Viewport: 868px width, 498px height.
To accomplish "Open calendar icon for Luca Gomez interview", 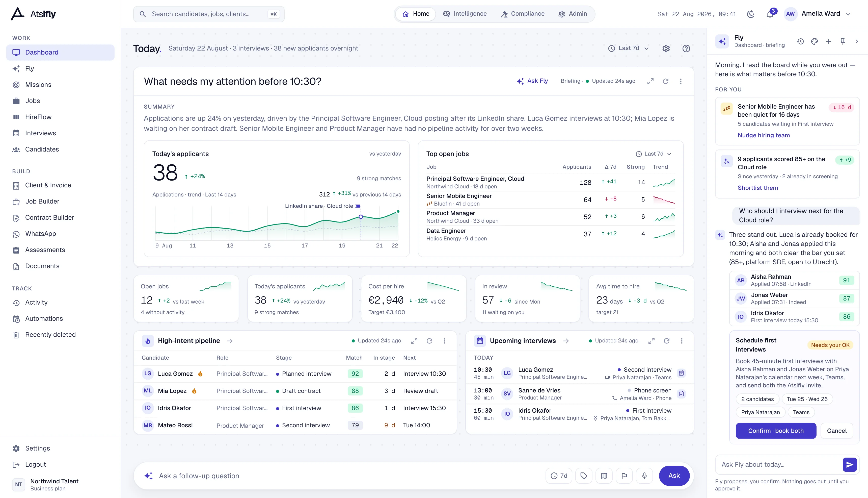I will tap(682, 373).
